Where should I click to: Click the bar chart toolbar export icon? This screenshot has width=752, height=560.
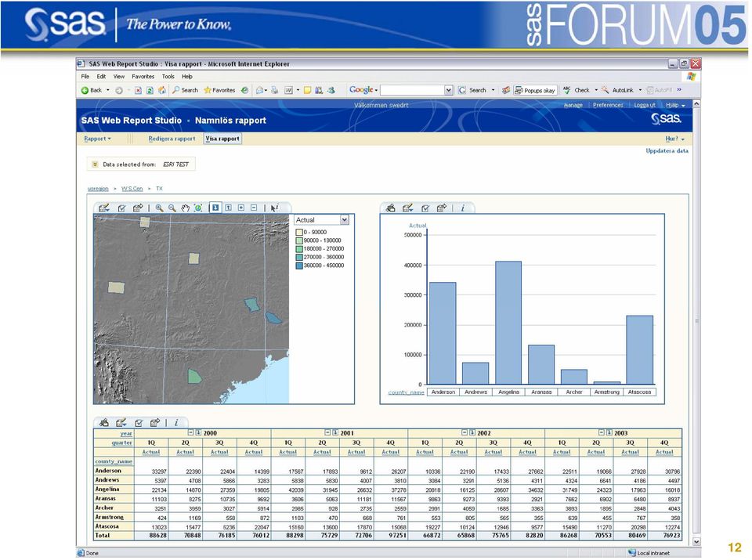pyautogui.click(x=442, y=208)
